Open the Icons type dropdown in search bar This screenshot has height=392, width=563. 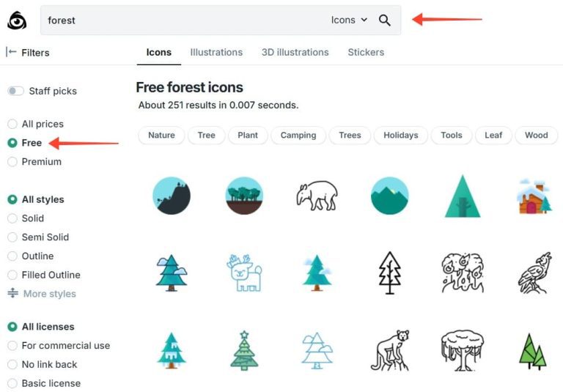349,21
